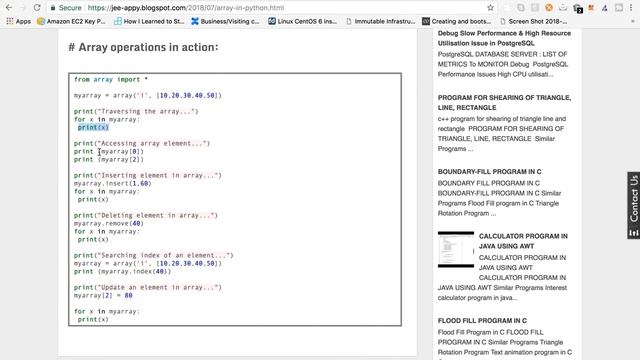This screenshot has height=360, width=640.
Task: Click the extension icon with black '2' badge
Action: pos(577,8)
